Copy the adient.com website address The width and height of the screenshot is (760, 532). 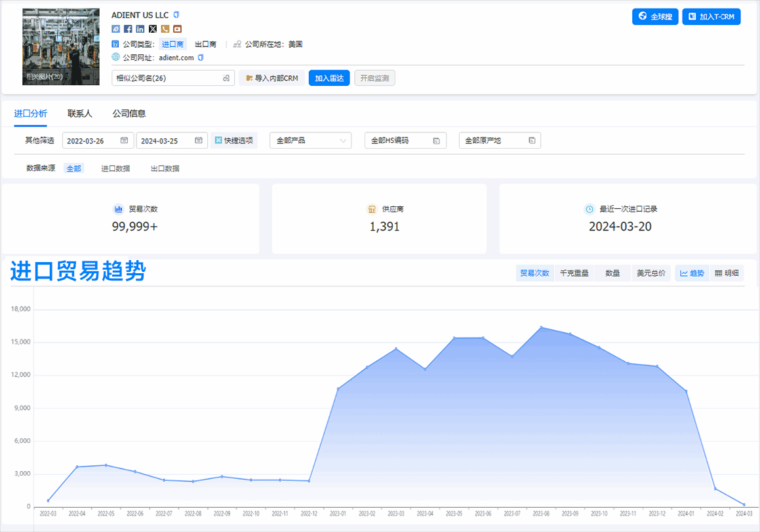click(201, 58)
